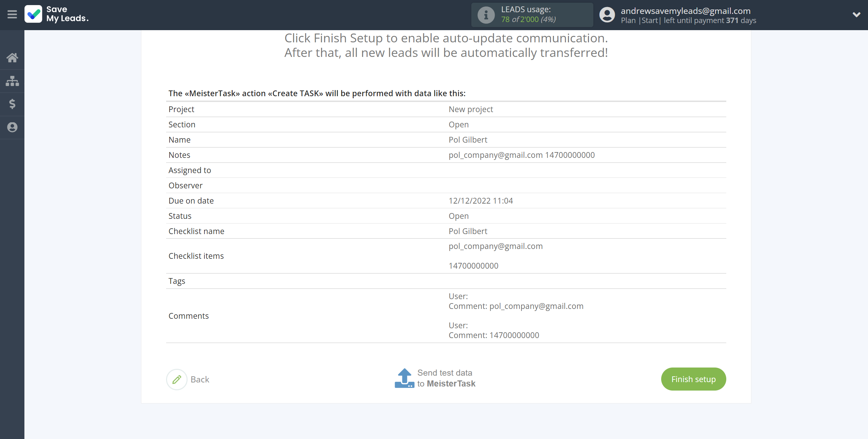Select the Name value Pol Gilbert
This screenshot has height=439, width=868.
click(468, 140)
